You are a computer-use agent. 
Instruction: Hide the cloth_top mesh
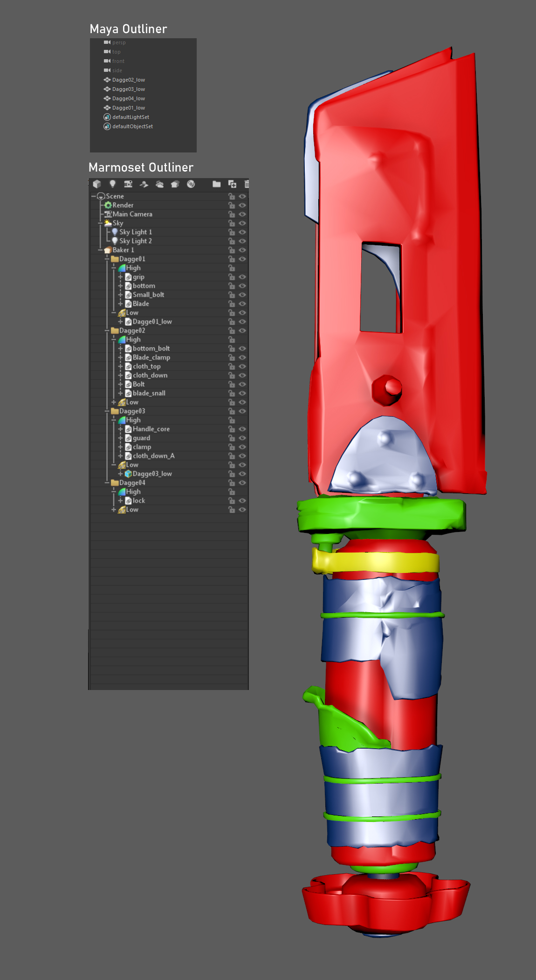[x=242, y=366]
